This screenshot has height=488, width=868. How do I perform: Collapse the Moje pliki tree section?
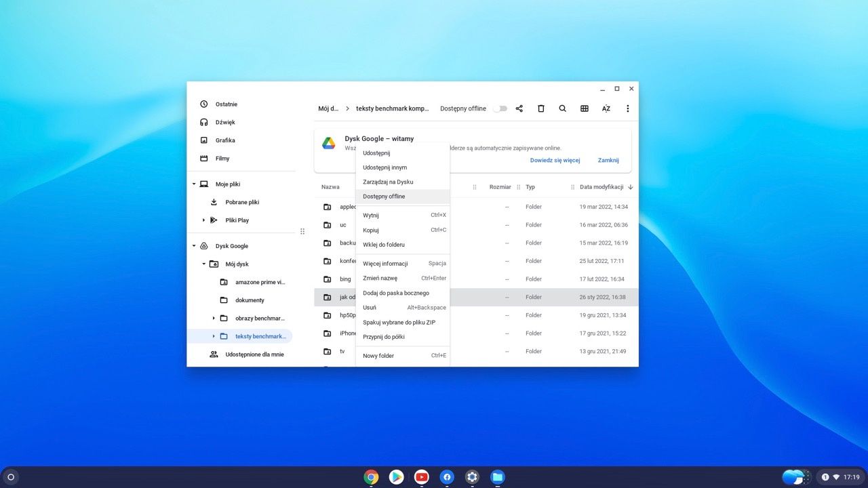[194, 184]
